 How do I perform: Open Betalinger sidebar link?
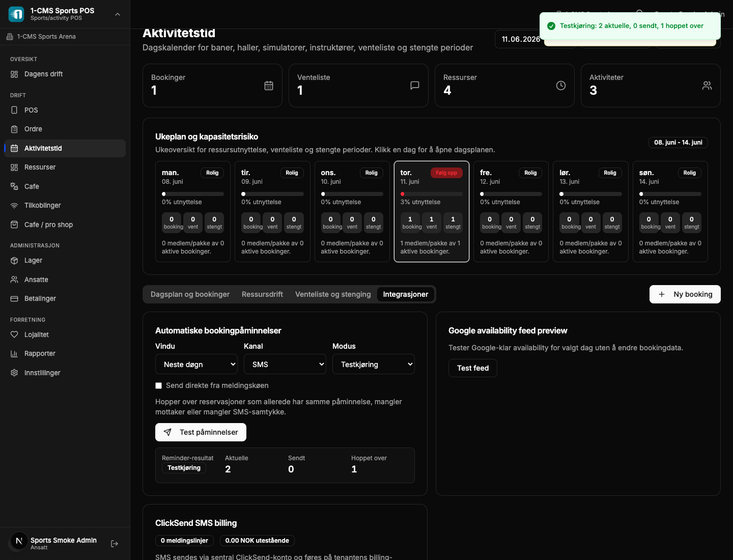point(65,299)
